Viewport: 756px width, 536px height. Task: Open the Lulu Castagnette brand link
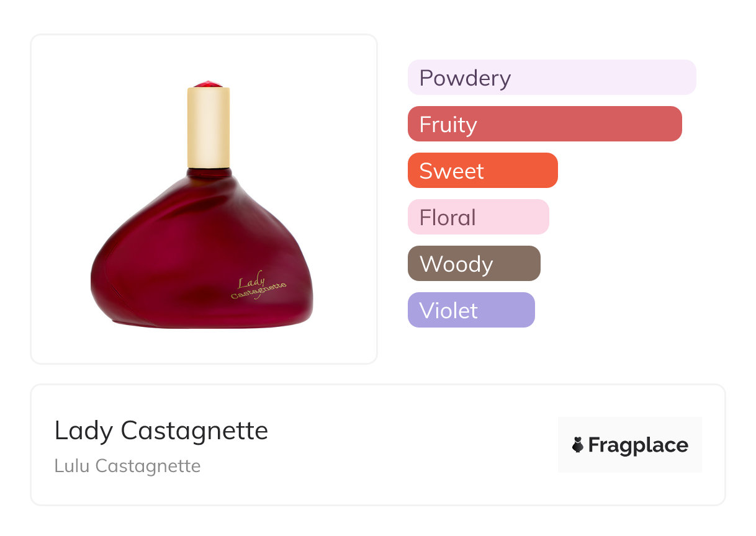127,466
